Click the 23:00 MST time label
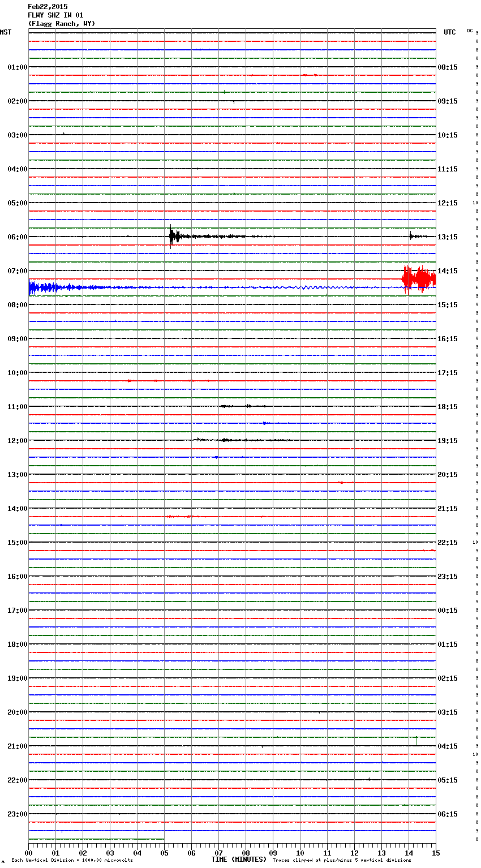The height and width of the screenshot is (868, 481). (18, 814)
